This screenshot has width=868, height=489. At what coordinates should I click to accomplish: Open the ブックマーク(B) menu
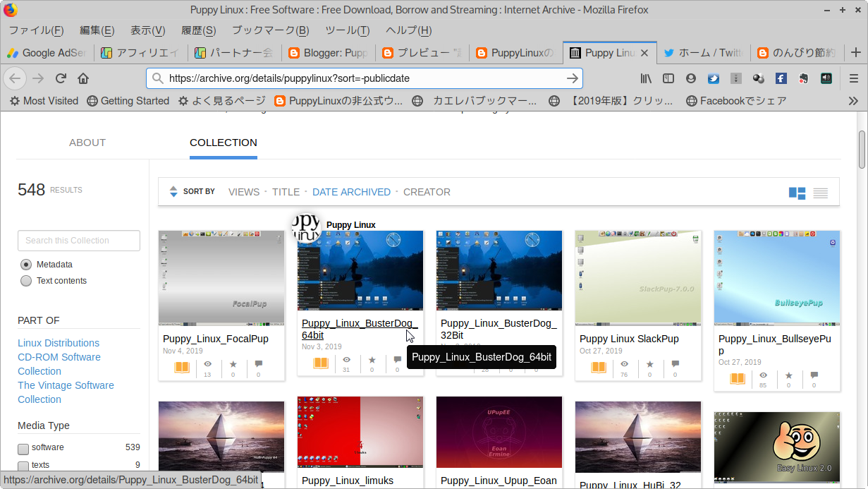[x=270, y=30]
